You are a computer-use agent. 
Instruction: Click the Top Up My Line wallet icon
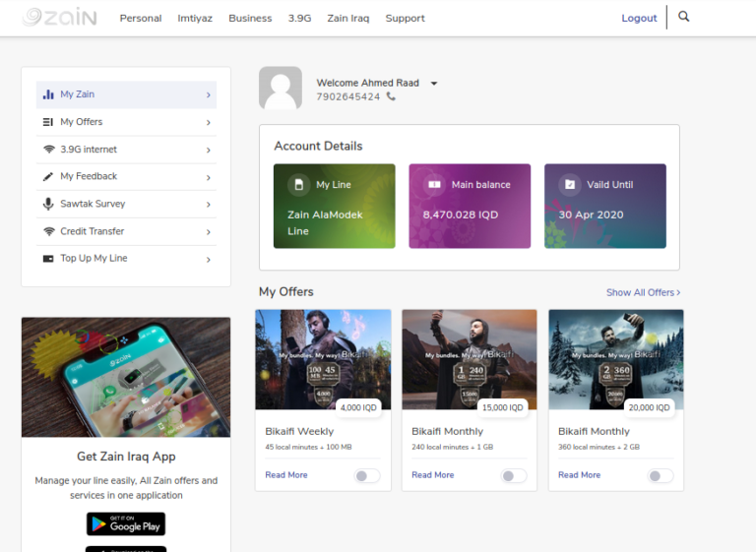point(48,259)
